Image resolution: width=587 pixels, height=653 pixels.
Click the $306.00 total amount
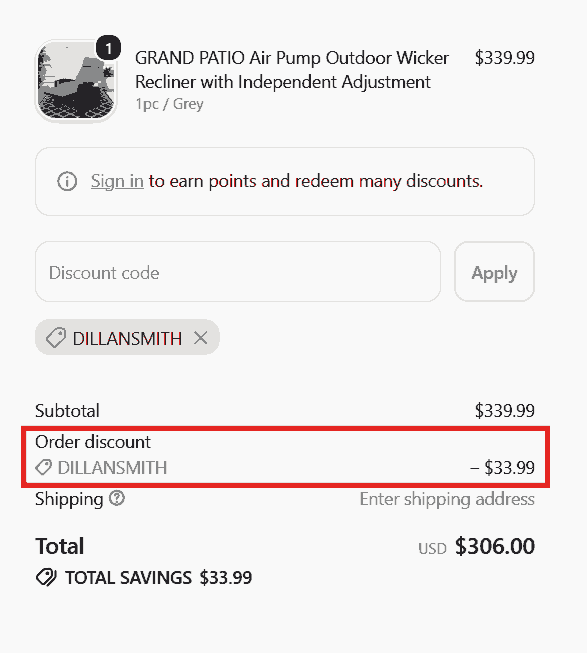click(x=495, y=546)
